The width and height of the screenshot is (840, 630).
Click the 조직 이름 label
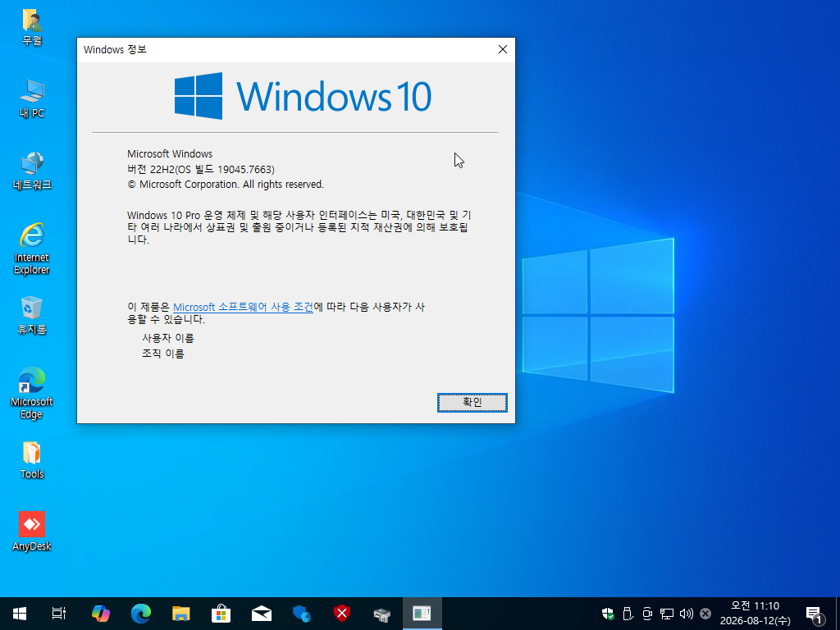tap(163, 354)
